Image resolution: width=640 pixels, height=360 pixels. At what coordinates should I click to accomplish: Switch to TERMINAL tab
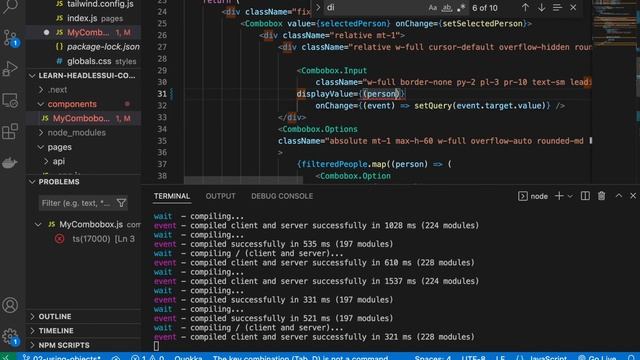pos(172,196)
